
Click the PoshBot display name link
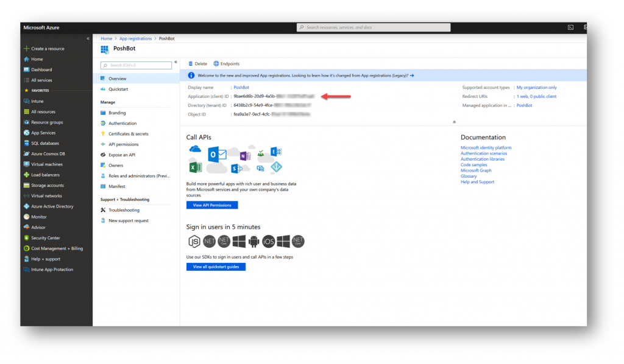click(x=241, y=88)
